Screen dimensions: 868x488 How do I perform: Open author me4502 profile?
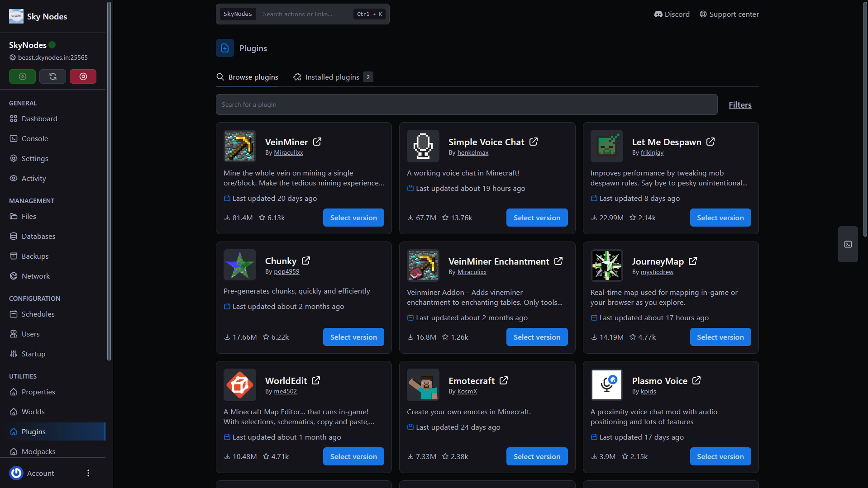[285, 391]
